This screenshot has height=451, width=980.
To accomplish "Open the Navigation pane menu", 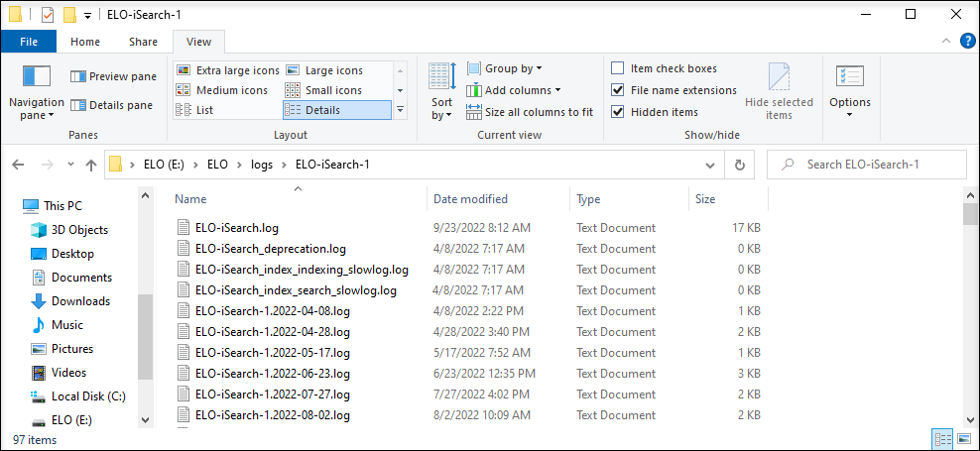I will (x=37, y=92).
